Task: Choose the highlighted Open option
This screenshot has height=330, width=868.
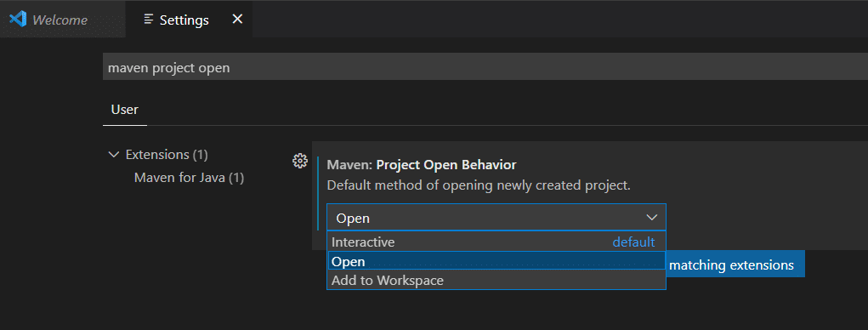Action: point(496,261)
